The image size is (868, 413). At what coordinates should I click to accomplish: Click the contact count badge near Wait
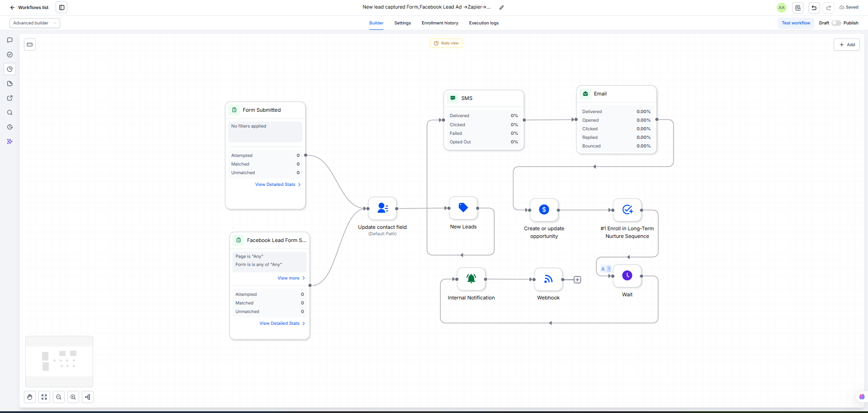coord(606,269)
